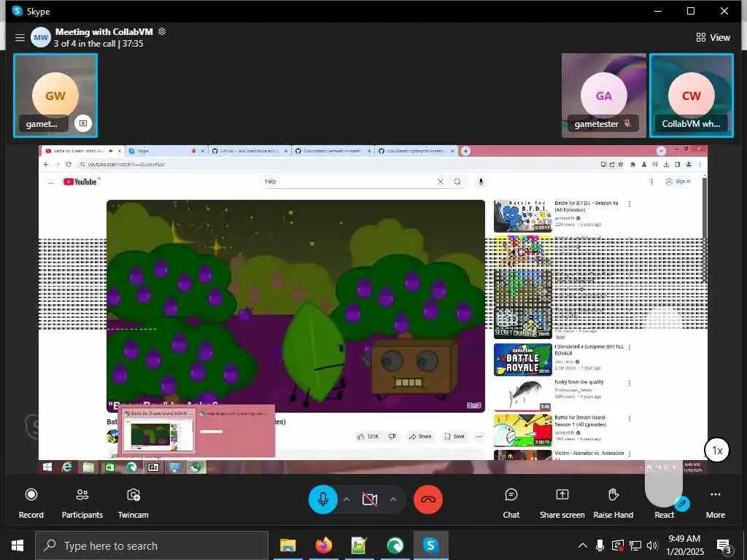The image size is (747, 560).
Task: Click Share screen button
Action: point(562,502)
